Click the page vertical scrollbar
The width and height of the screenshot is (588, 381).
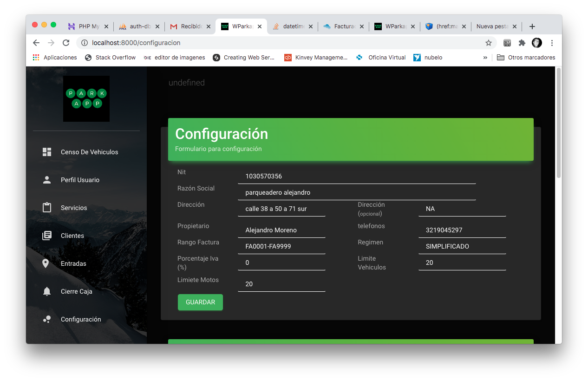coord(559,123)
